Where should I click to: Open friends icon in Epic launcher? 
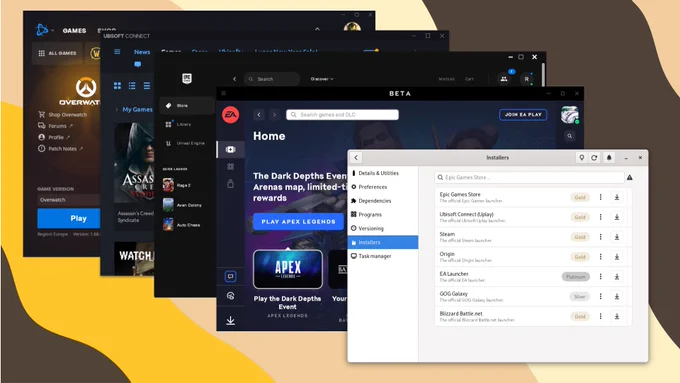point(504,79)
